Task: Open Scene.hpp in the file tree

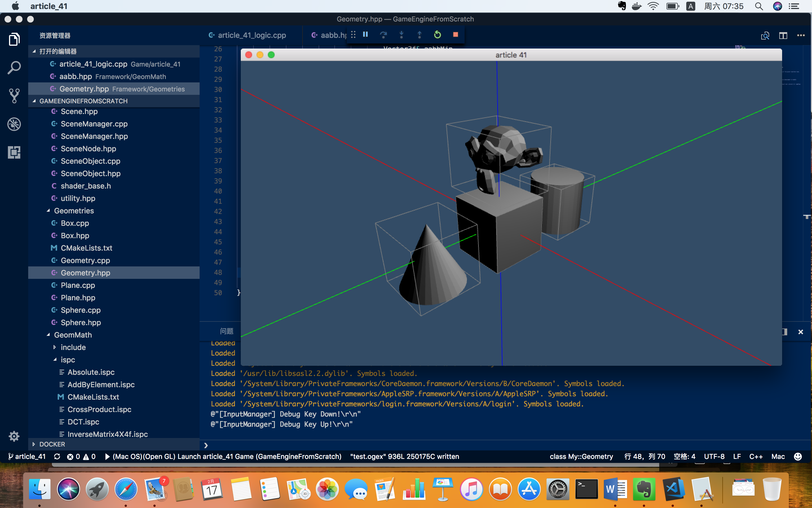Action: point(114,111)
